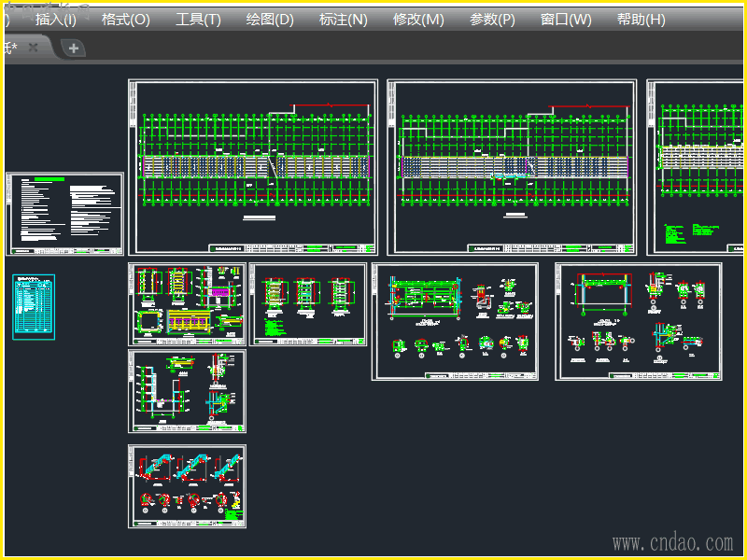Open the 参数(P) Parametric menu
The width and height of the screenshot is (747, 560).
click(x=492, y=20)
